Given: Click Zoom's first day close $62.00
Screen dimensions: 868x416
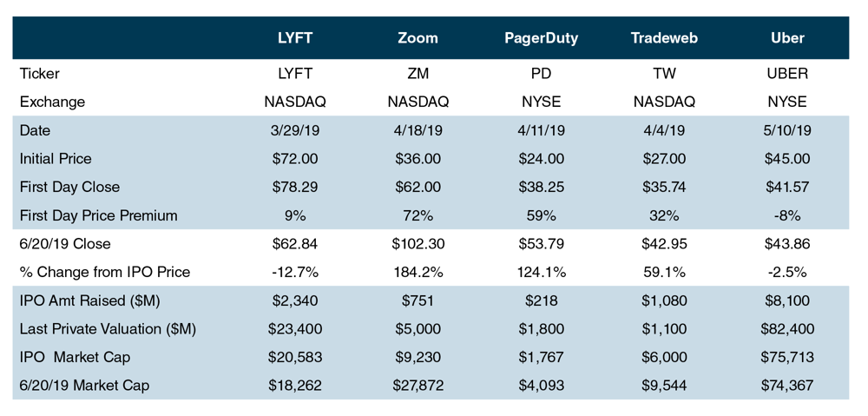Looking at the screenshot, I should coord(418,187).
